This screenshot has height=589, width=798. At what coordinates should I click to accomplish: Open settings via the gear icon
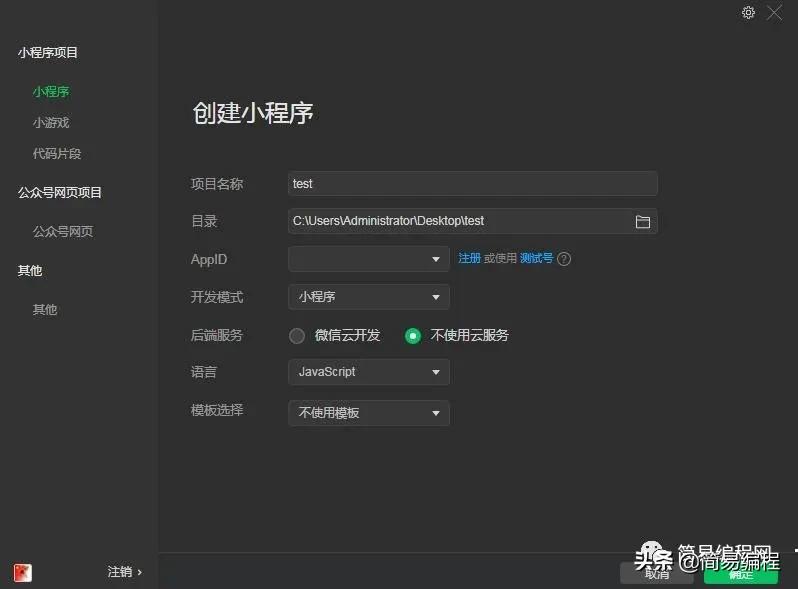(x=748, y=12)
